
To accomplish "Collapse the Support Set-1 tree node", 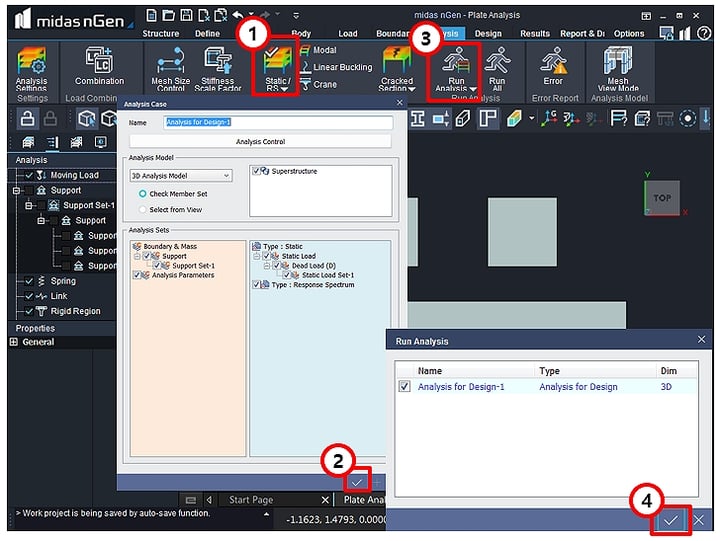I will click(28, 205).
